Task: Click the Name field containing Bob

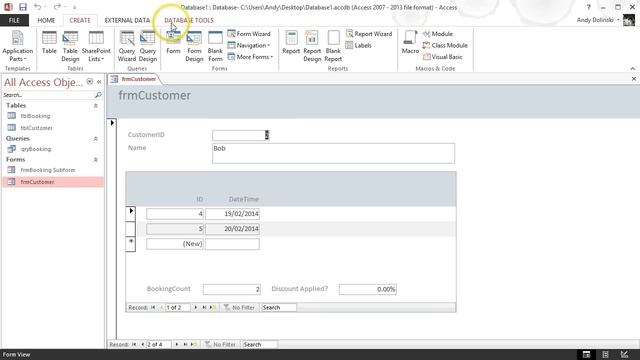Action: [333, 153]
